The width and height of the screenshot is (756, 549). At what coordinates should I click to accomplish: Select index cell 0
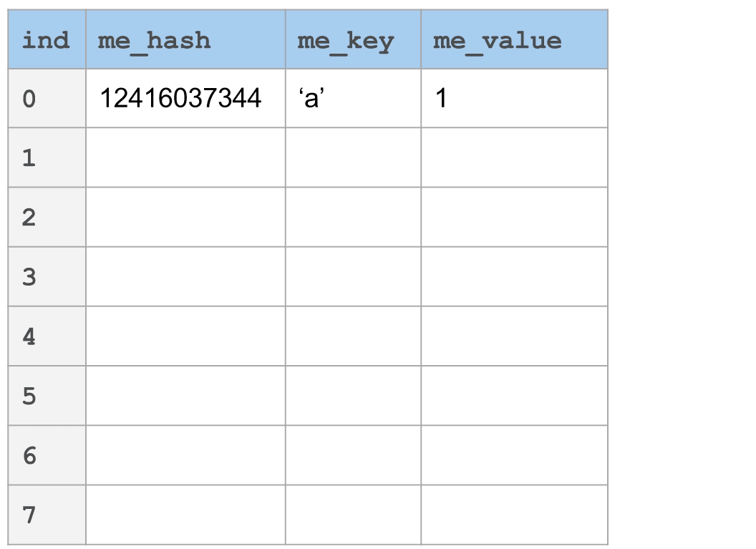coord(47,98)
